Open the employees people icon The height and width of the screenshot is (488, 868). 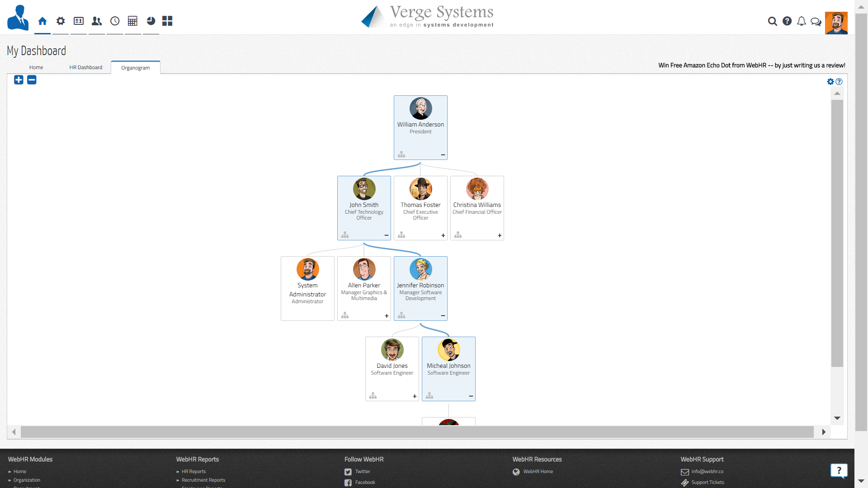click(97, 21)
